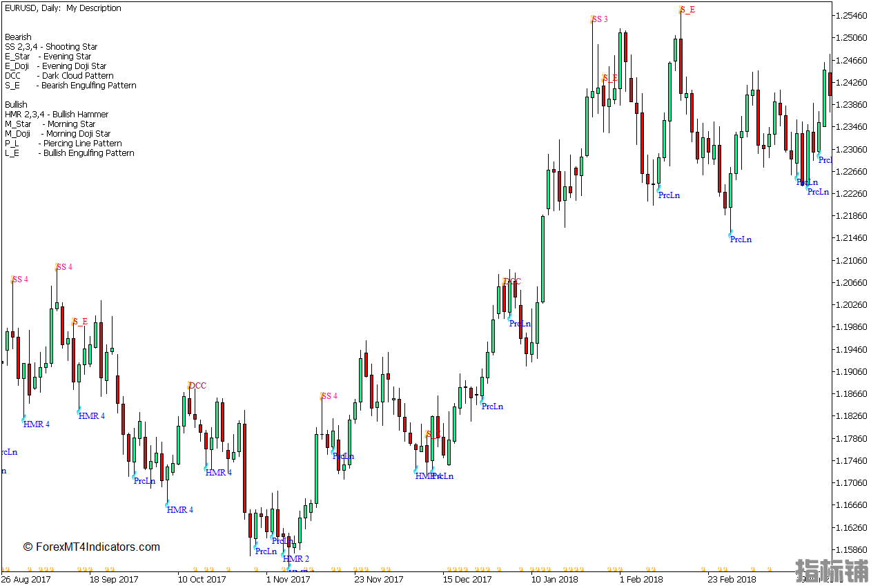Select the 23 Feb 2018 date label
880x588 pixels.
click(x=731, y=580)
